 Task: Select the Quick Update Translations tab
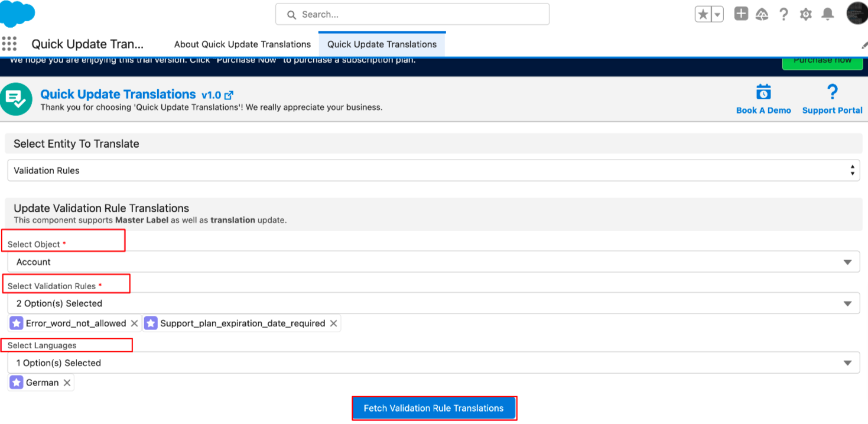[x=382, y=44]
